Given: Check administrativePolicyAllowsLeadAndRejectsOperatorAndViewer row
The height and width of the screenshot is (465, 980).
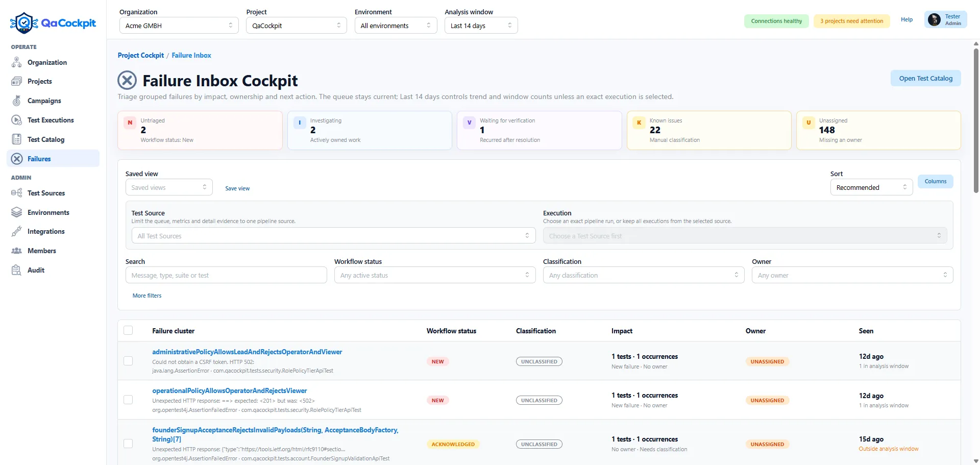Looking at the screenshot, I should [x=128, y=361].
